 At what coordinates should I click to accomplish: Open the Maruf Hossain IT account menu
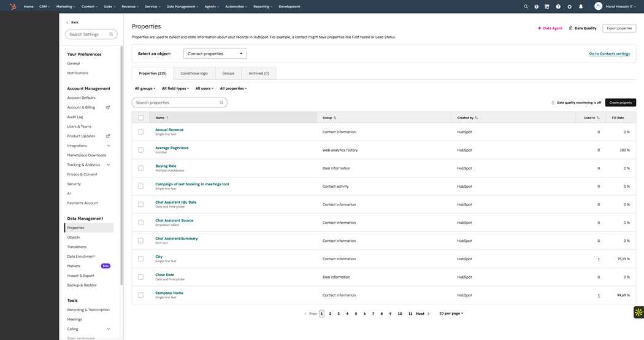[620, 7]
